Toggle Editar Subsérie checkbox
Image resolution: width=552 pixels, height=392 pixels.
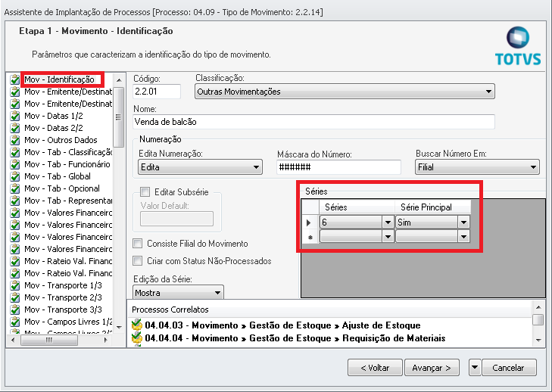[145, 192]
